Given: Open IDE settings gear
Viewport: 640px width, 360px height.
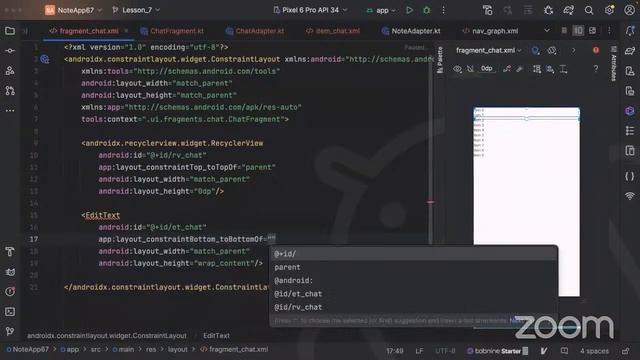Looking at the screenshot, I should 609,10.
